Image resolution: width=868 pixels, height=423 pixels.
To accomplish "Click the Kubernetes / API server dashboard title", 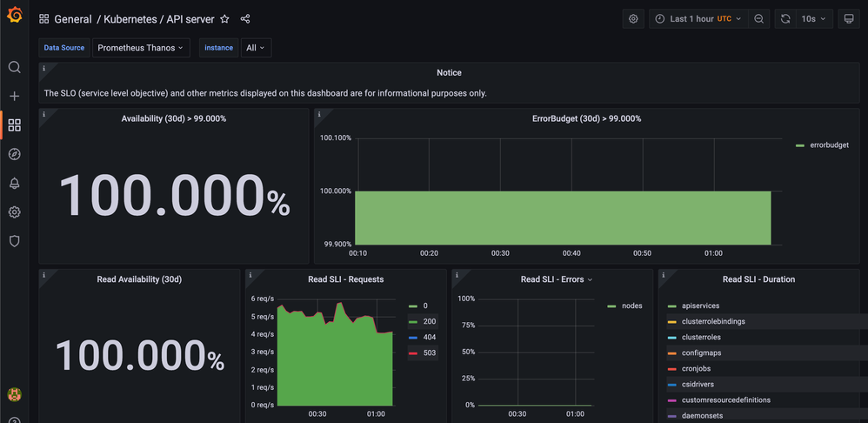I will point(159,19).
